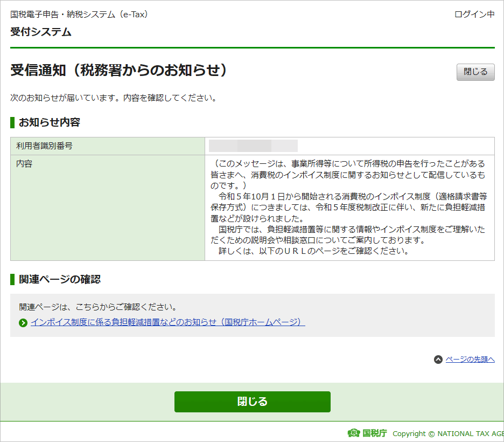Click the 利用者識別番号 label cell
Viewport: 504px width, 442px height.
[x=108, y=146]
